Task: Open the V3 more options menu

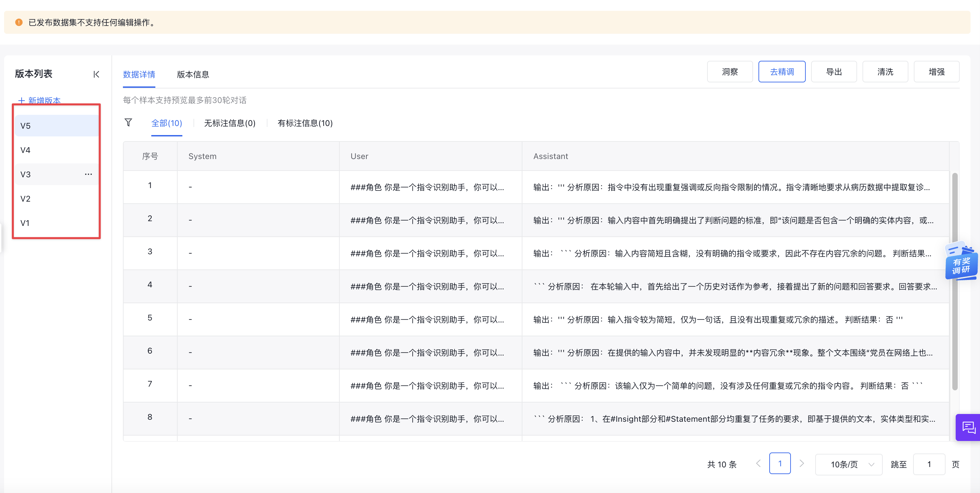Action: [88, 174]
